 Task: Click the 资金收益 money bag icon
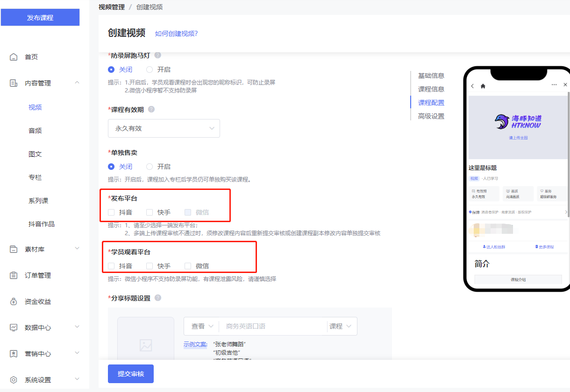click(14, 301)
